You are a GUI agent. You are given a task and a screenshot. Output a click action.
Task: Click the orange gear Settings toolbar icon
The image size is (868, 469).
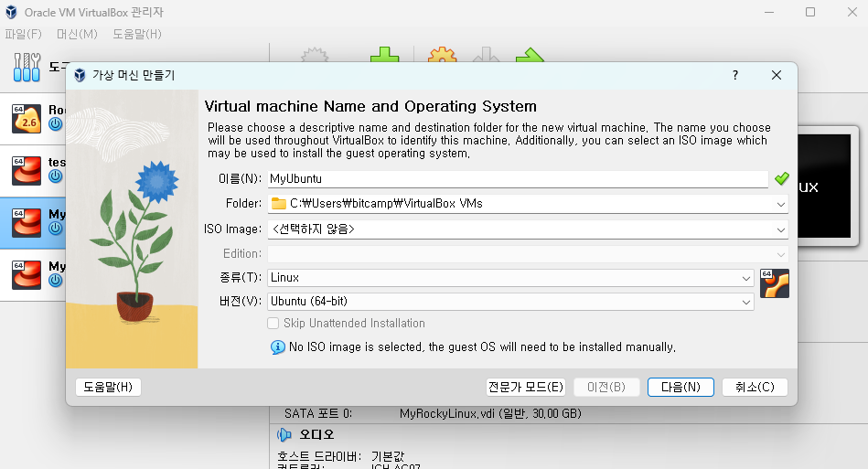click(x=443, y=55)
